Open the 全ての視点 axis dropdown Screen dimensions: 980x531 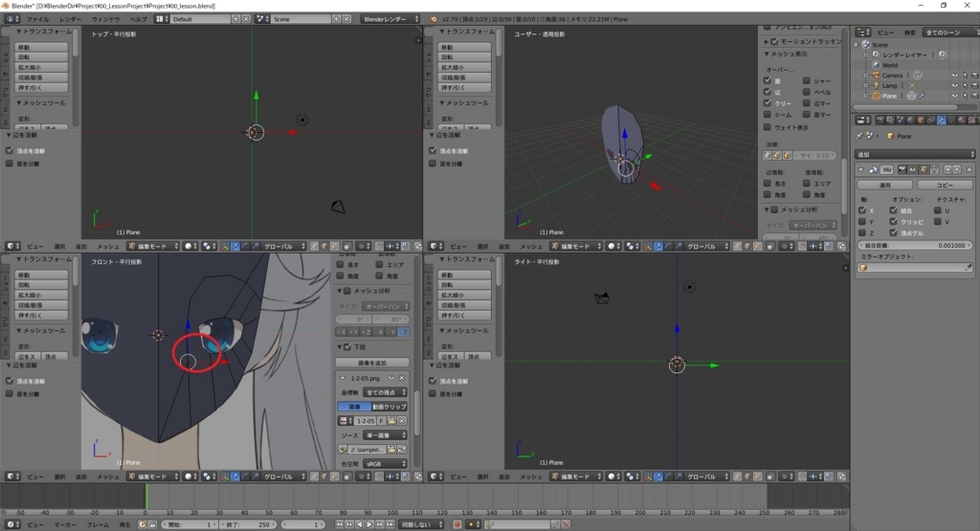click(x=385, y=392)
